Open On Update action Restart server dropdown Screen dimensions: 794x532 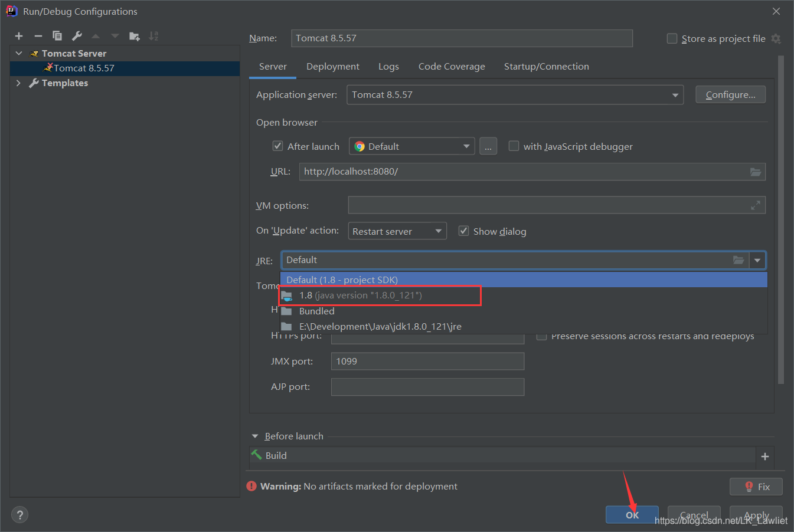[397, 231]
